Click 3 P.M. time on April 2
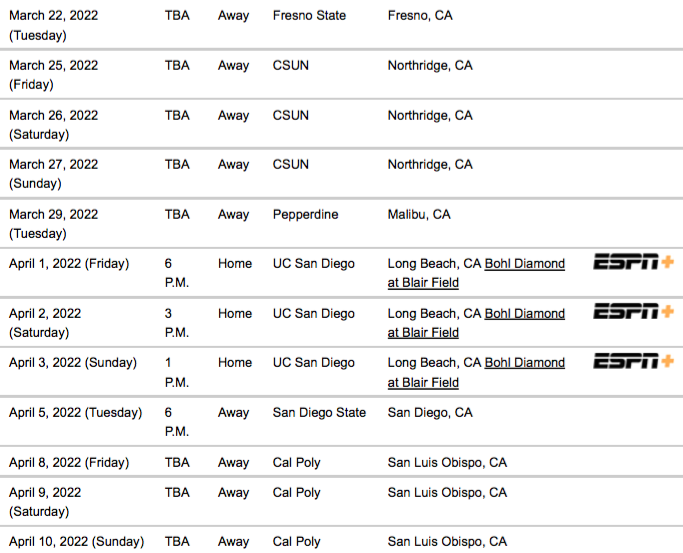683x553 pixels. tap(176, 323)
